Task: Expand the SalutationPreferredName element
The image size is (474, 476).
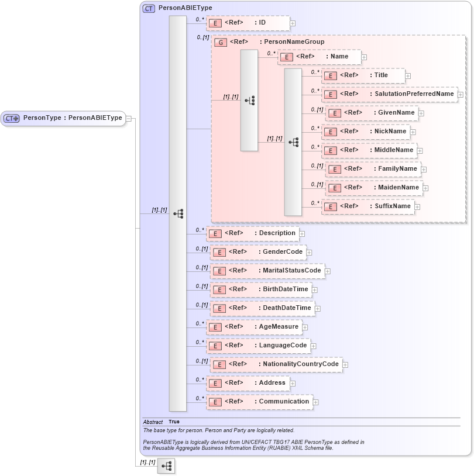Action: tap(462, 94)
